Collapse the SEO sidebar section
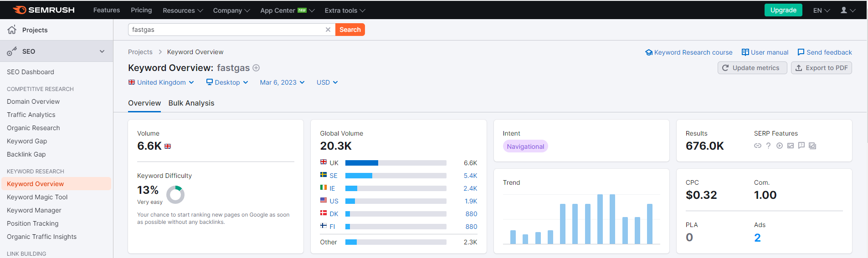This screenshot has width=868, height=258. point(102,51)
